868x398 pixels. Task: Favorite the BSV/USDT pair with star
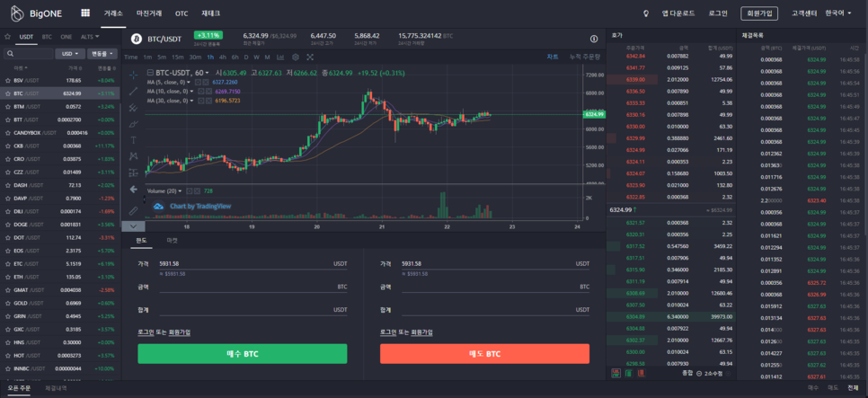pos(8,80)
